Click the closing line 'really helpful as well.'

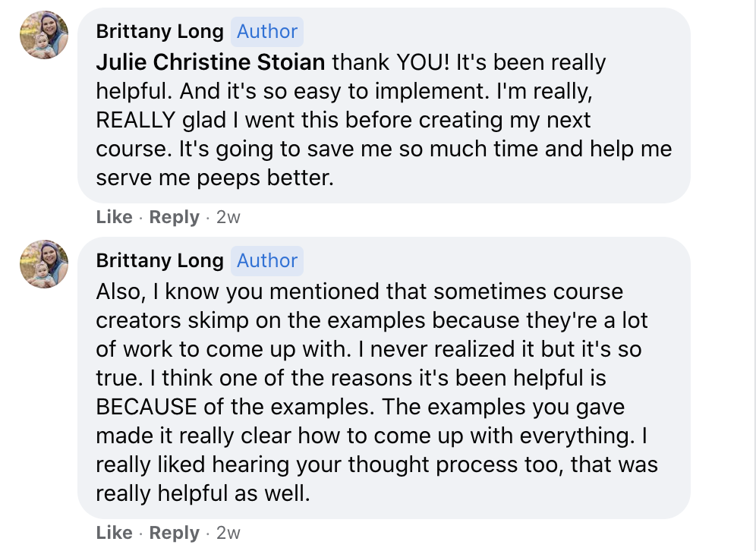tap(203, 493)
